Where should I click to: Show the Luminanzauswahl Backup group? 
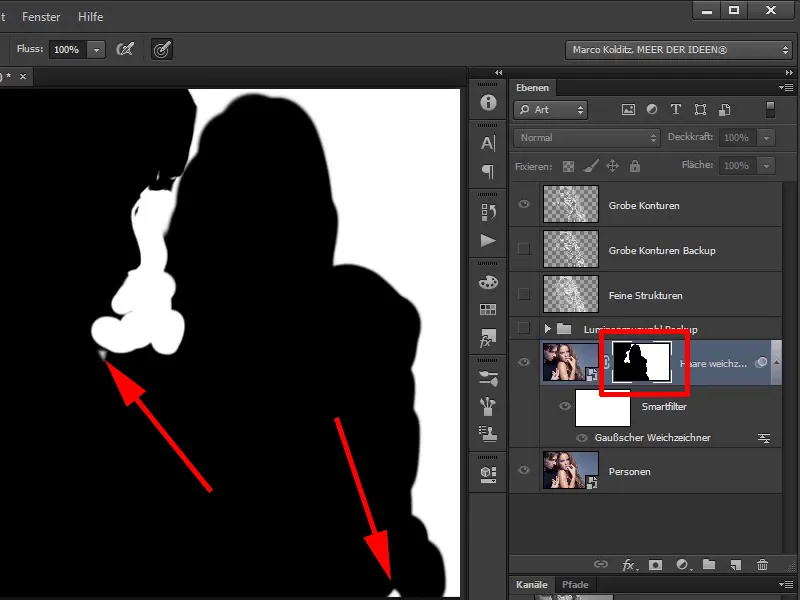[x=524, y=328]
